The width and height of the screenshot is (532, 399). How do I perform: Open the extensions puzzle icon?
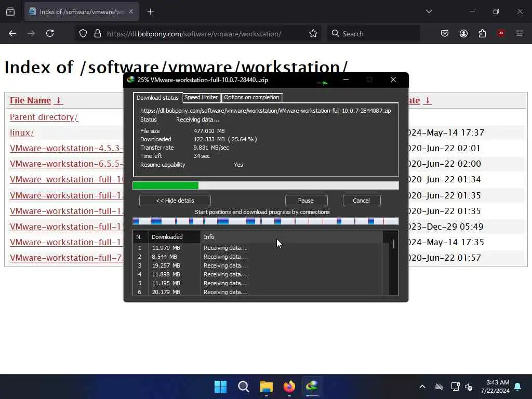coord(482,34)
